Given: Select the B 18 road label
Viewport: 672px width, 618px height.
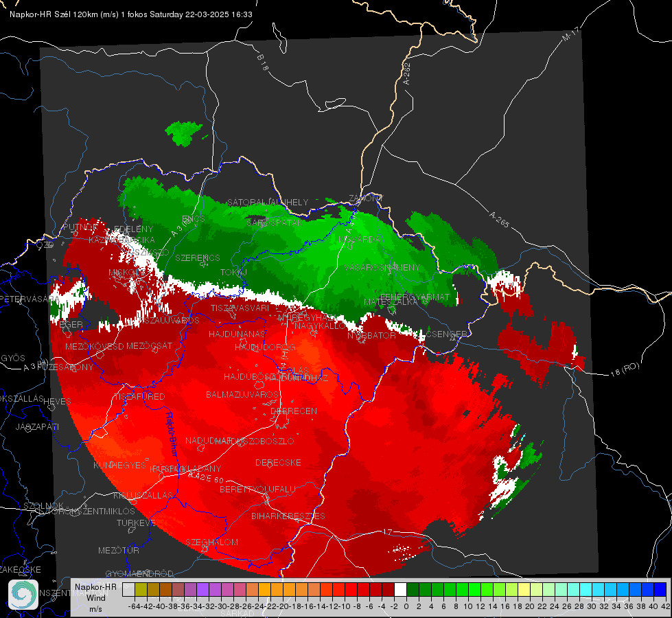Looking at the screenshot, I should pyautogui.click(x=263, y=62).
